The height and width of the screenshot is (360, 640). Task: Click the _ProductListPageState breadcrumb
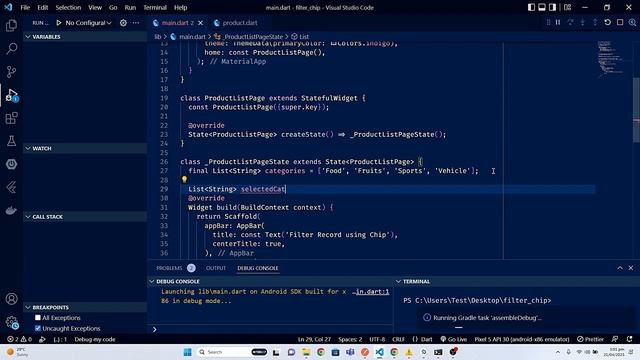click(x=252, y=37)
